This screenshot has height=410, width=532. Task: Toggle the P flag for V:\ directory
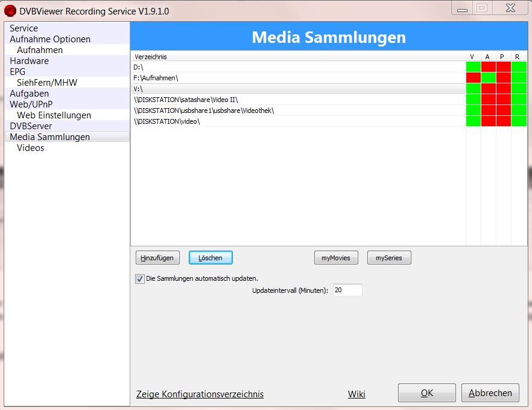504,89
